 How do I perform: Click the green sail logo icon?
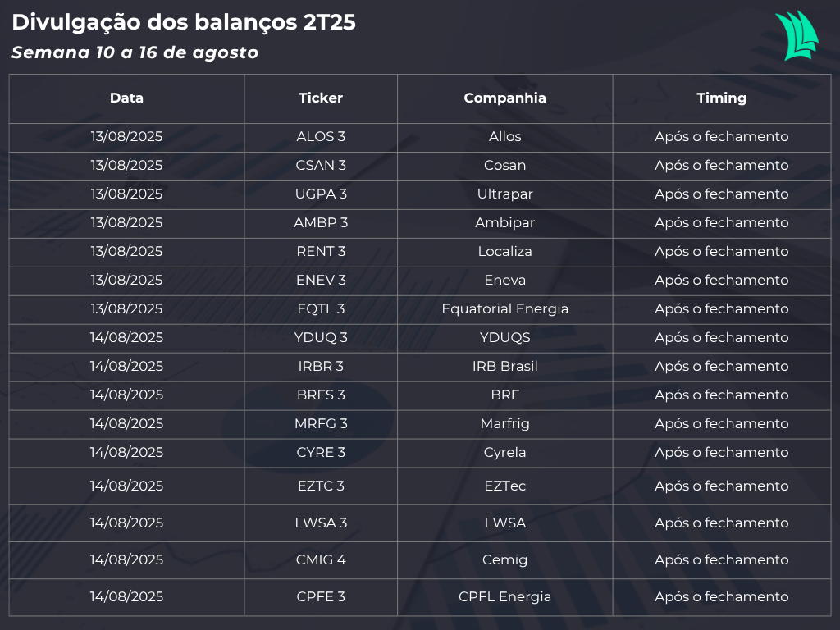click(797, 35)
